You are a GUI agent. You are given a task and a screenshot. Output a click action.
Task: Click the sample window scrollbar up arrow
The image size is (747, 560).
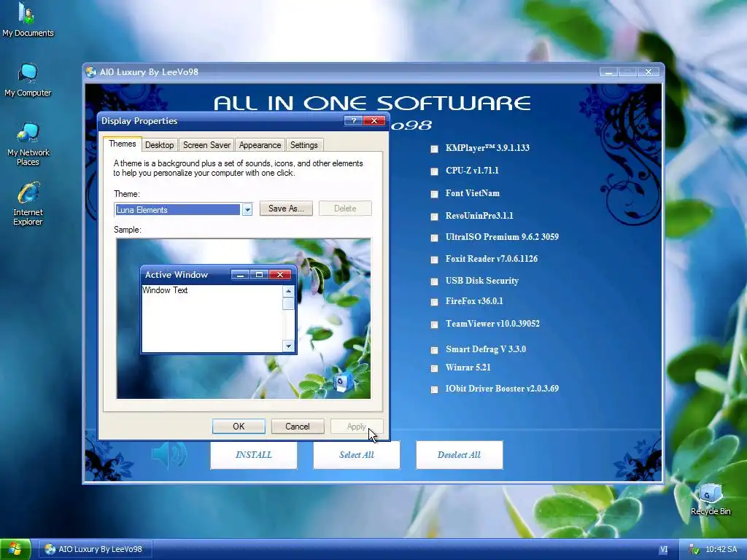(x=288, y=291)
